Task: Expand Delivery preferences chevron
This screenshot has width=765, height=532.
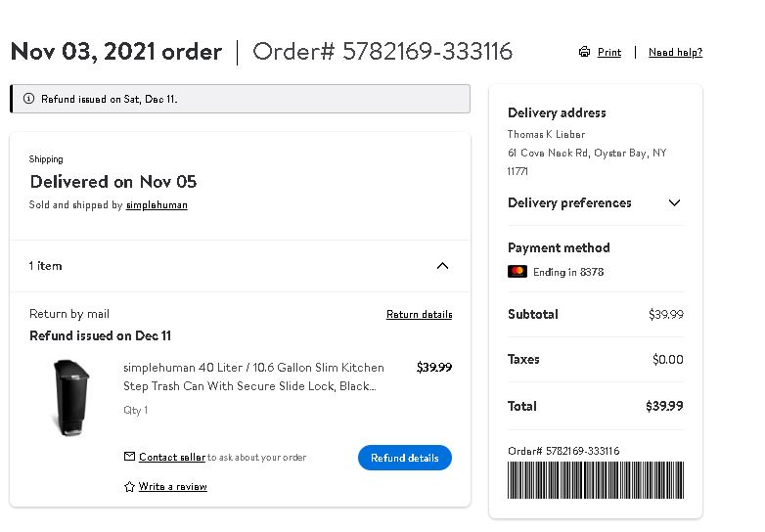Action: click(x=674, y=202)
